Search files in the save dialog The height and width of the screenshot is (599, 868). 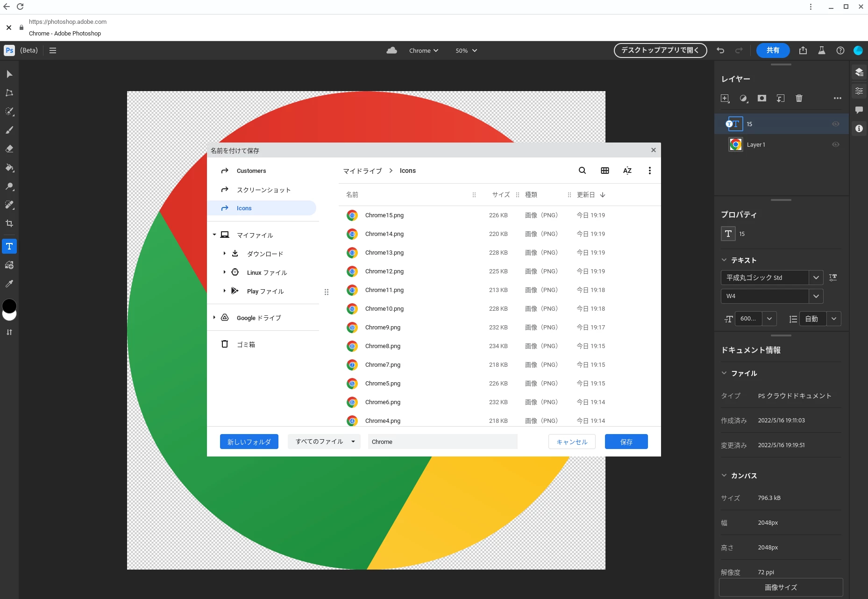[x=582, y=171]
